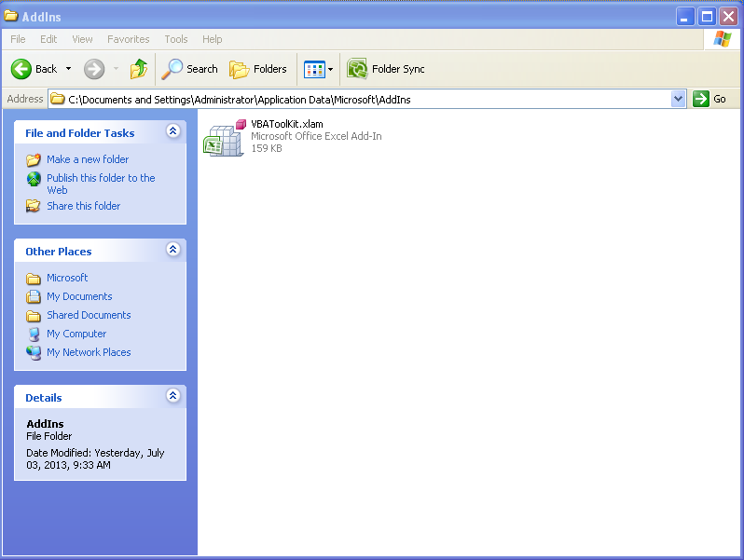Open the View menu
Screen dimensions: 744x560
click(82, 39)
